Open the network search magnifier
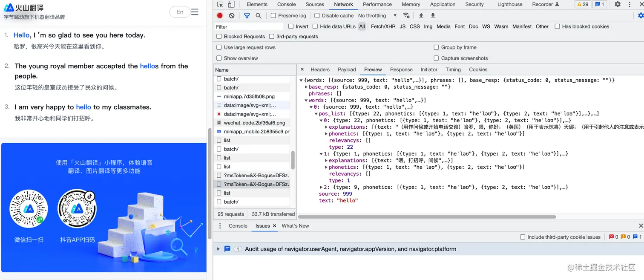The width and height of the screenshot is (644, 280). [259, 15]
